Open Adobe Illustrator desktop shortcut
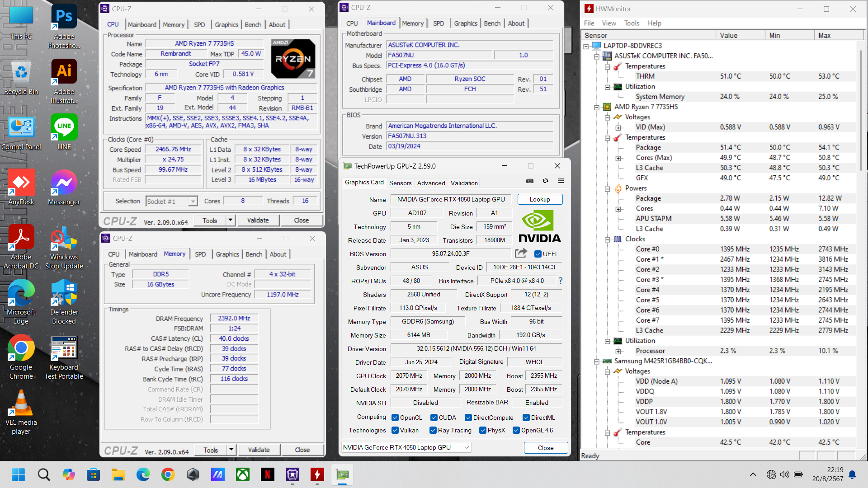 (64, 82)
